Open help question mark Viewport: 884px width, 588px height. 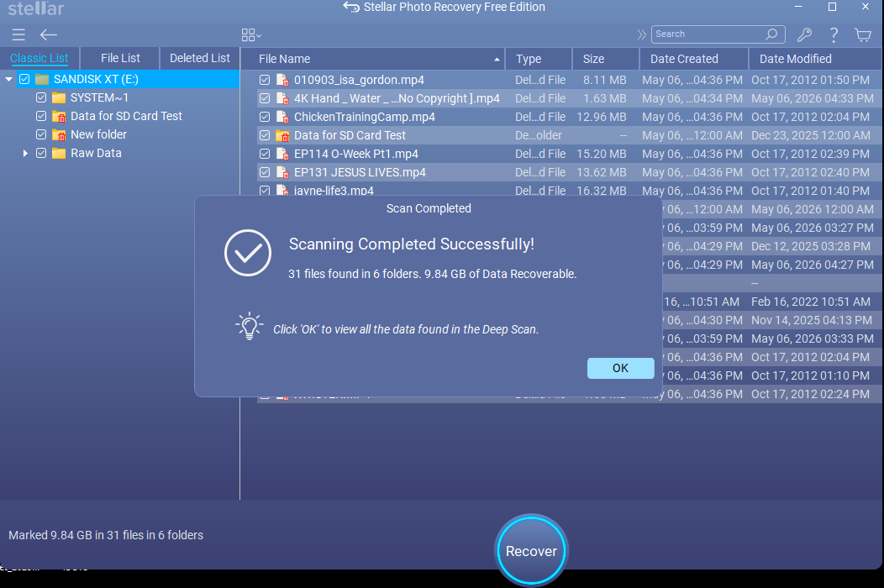pos(834,35)
